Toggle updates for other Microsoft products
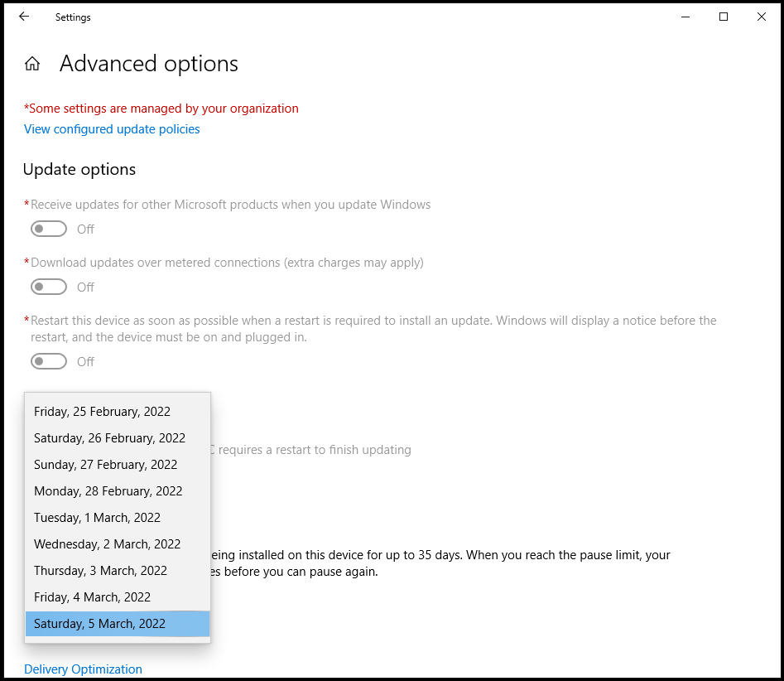 [x=49, y=229]
